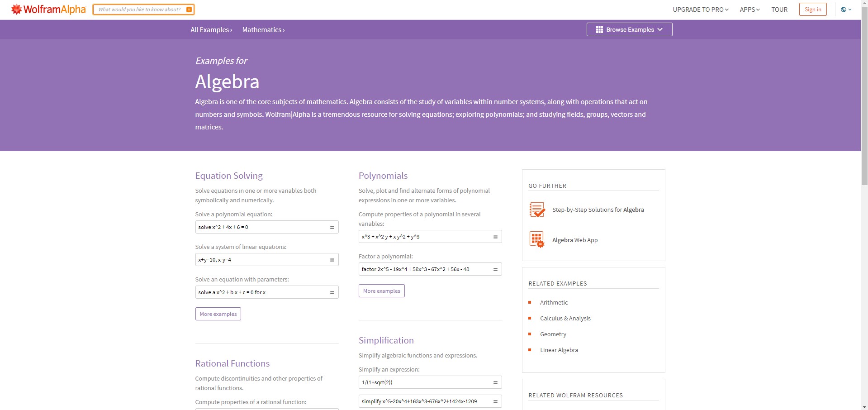
Task: Click the Simplification heading
Action: (x=386, y=340)
